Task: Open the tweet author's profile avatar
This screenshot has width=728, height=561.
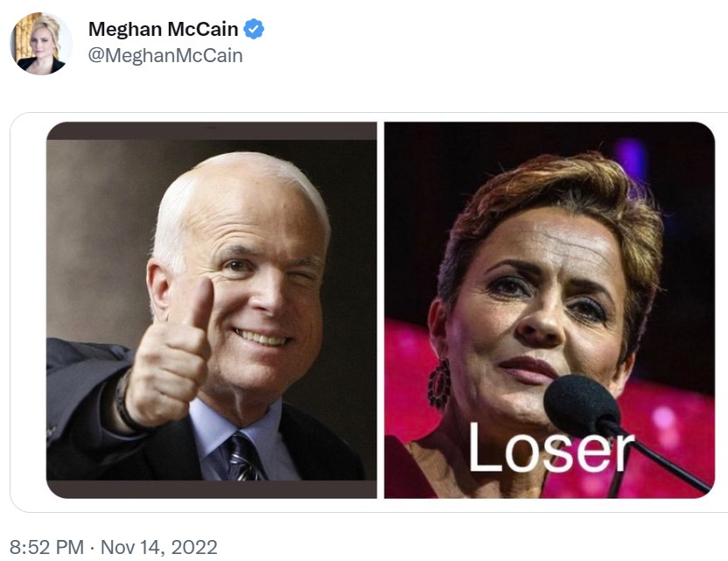Action: (x=41, y=43)
